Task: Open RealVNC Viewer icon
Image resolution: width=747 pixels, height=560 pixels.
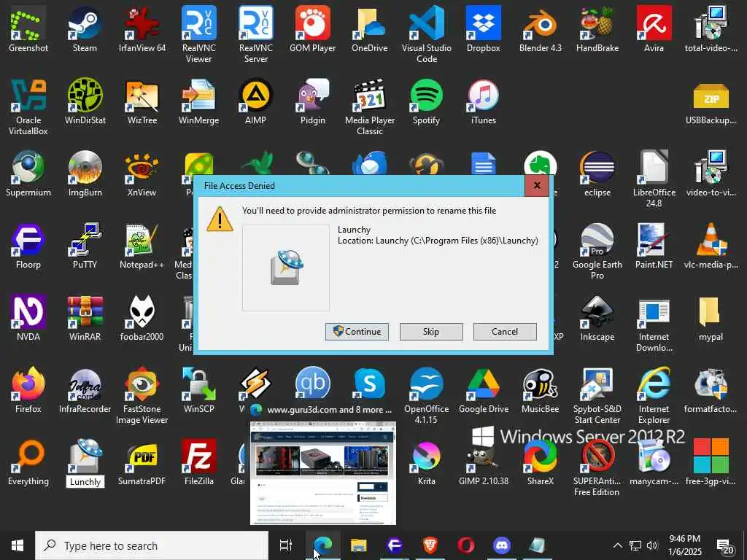Action: tap(198, 34)
